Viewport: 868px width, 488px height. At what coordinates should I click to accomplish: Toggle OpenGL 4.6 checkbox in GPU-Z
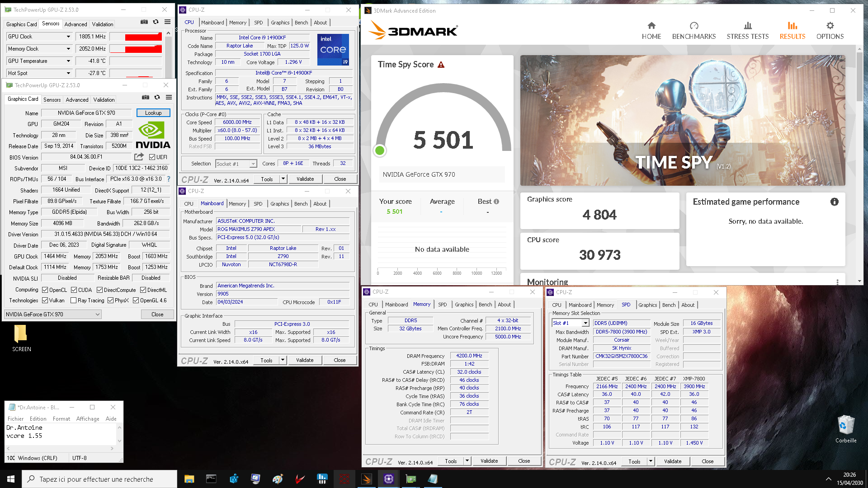pos(136,300)
